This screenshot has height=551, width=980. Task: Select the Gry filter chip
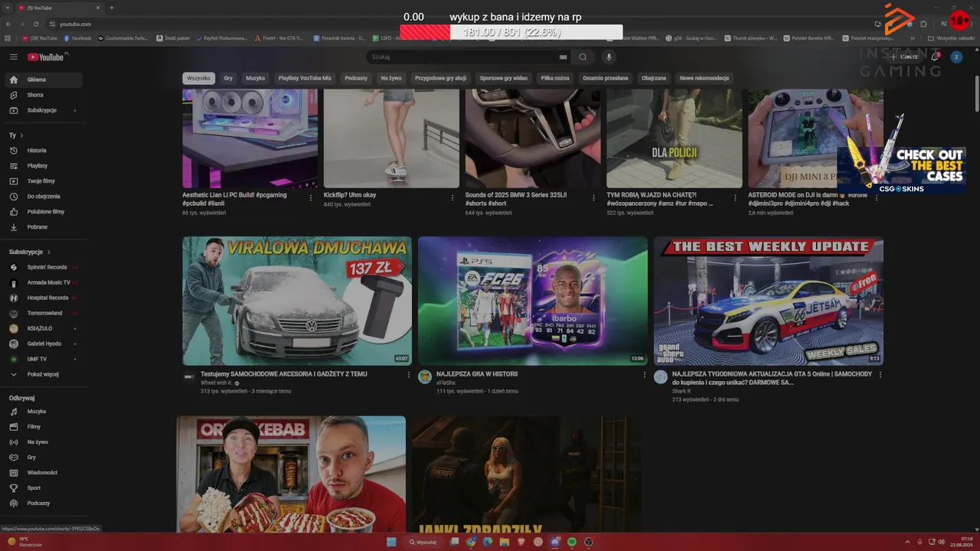click(228, 78)
